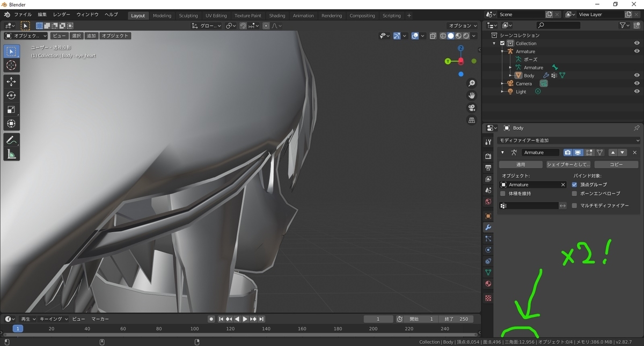Activate the 3D Cursor tool
This screenshot has height=346, width=644.
[11, 65]
